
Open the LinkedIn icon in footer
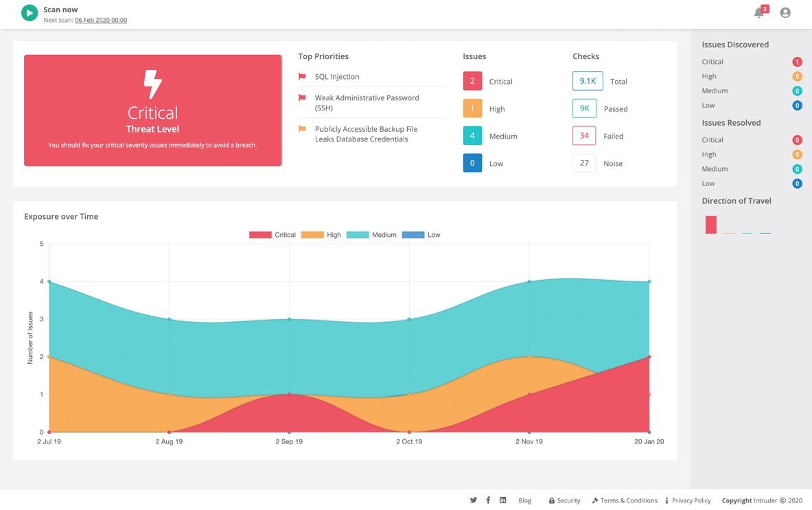tap(503, 500)
